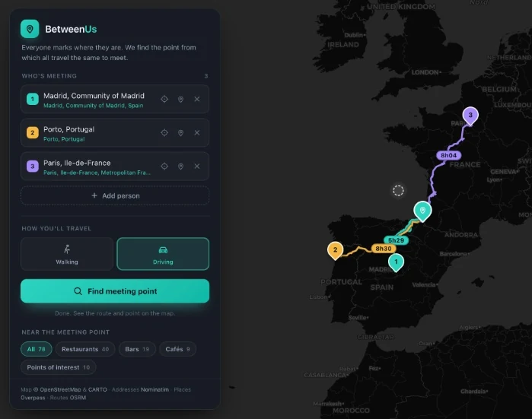Open the CARTO attribution link

(x=97, y=389)
